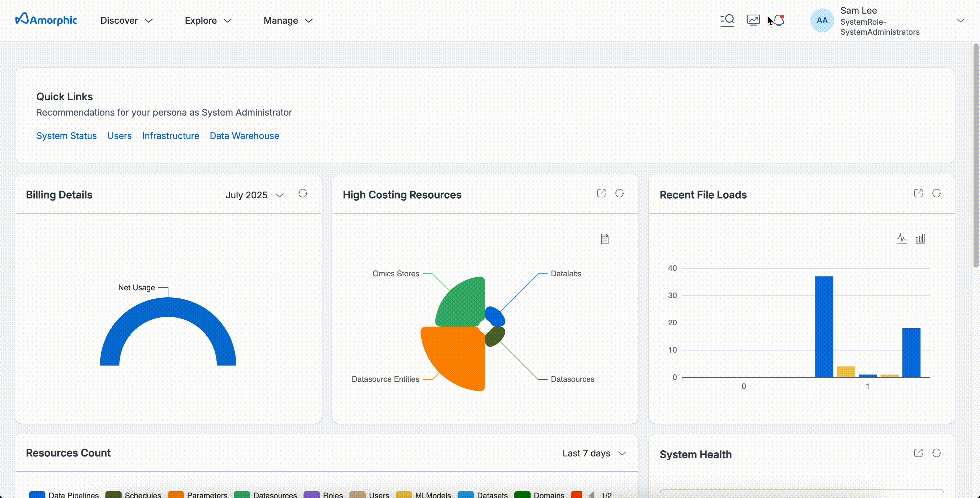Viewport: 980px width, 498px height.
Task: Open the notifications bell
Action: click(x=778, y=20)
